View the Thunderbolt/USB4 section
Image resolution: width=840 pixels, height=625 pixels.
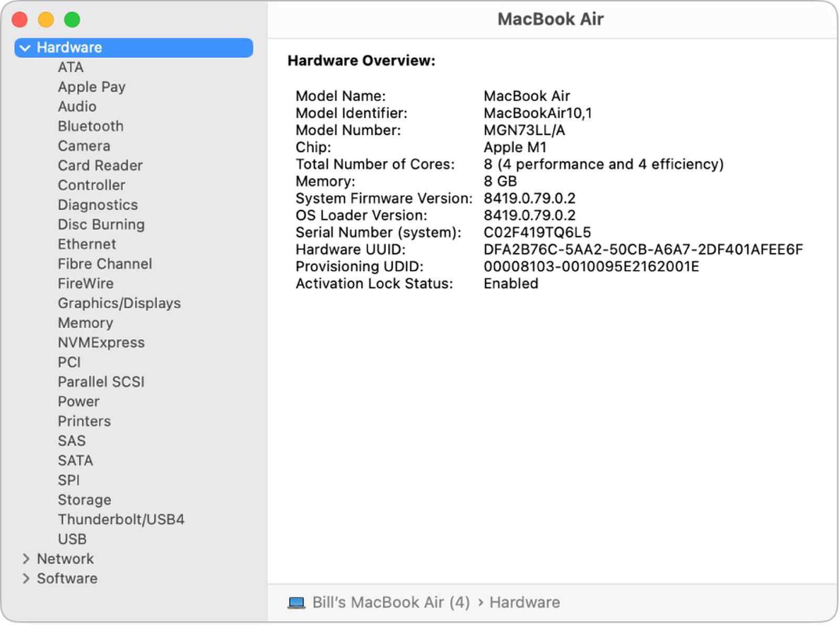(122, 520)
